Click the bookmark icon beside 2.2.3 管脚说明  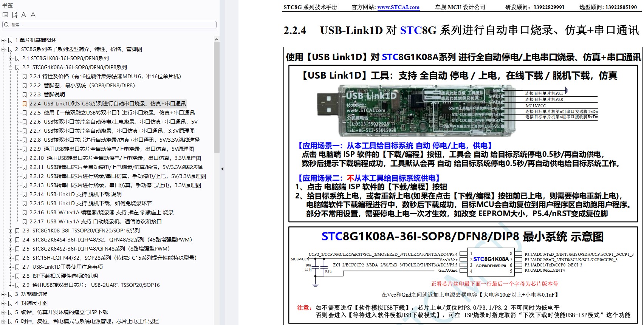coord(25,94)
